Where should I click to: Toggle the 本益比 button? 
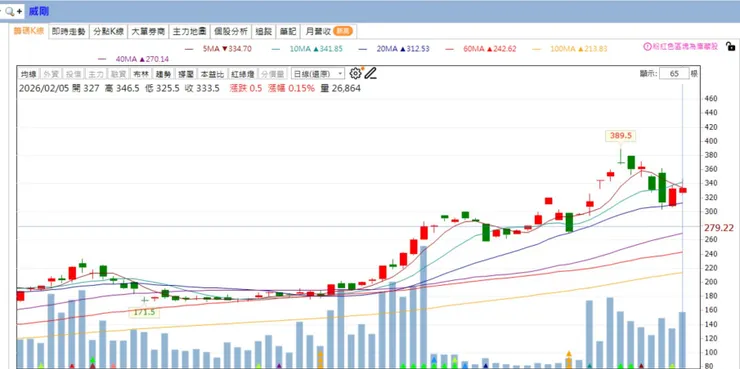pos(212,74)
